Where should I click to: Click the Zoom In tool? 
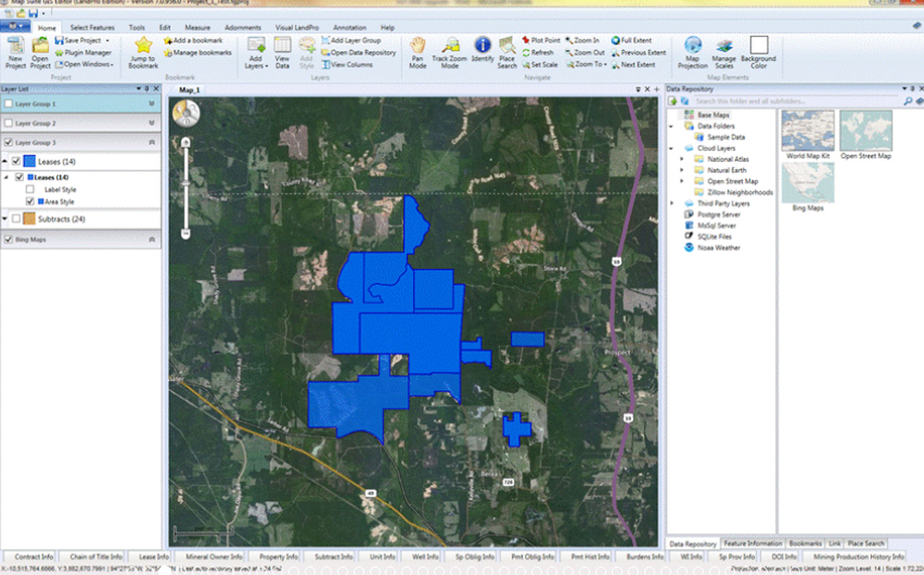coord(582,40)
